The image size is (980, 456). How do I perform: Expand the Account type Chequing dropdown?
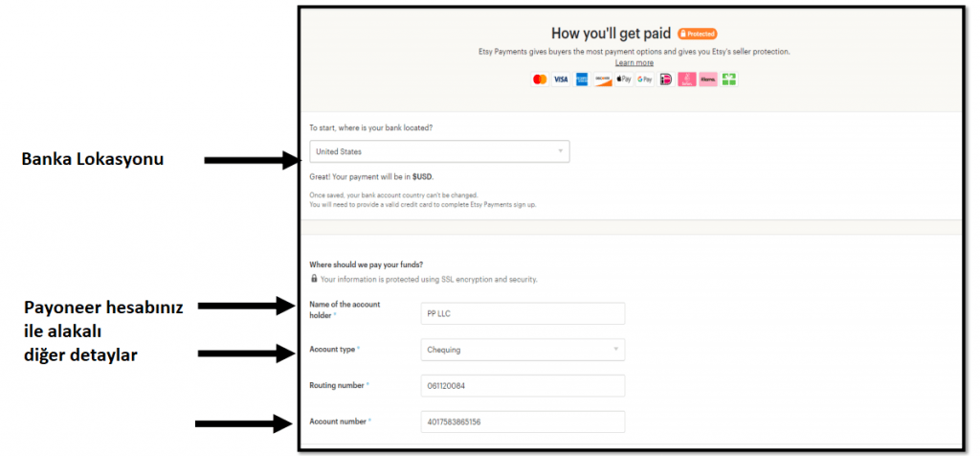(523, 350)
